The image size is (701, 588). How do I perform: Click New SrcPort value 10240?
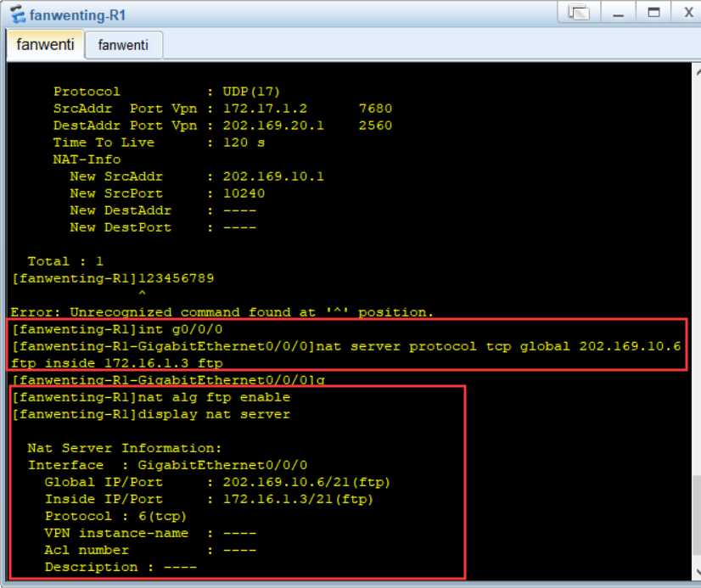244,193
